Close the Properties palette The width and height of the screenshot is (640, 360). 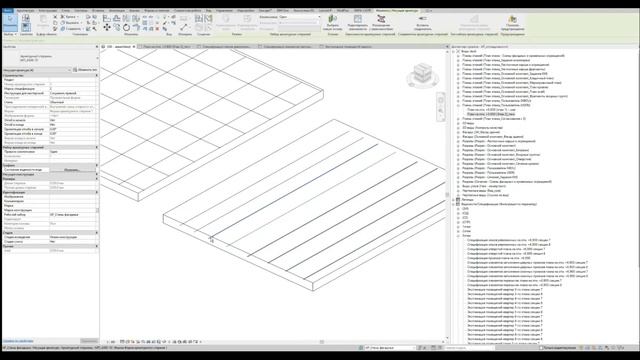pyautogui.click(x=97, y=47)
